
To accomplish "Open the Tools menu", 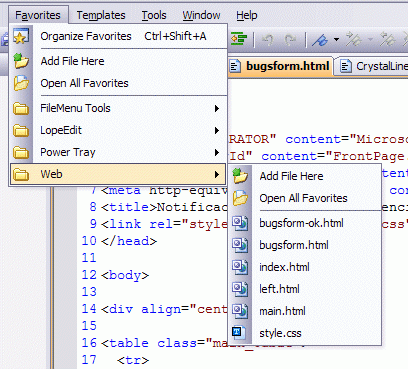I will (x=154, y=15).
